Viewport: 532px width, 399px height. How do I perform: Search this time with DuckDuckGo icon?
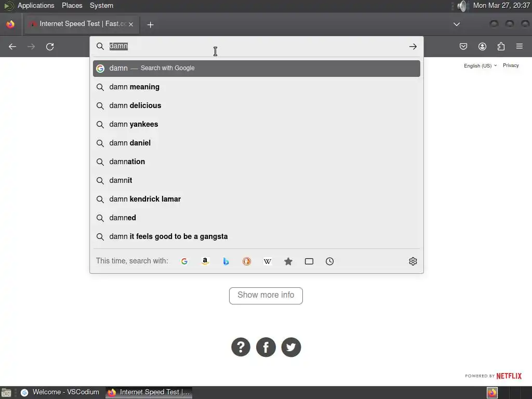247,261
